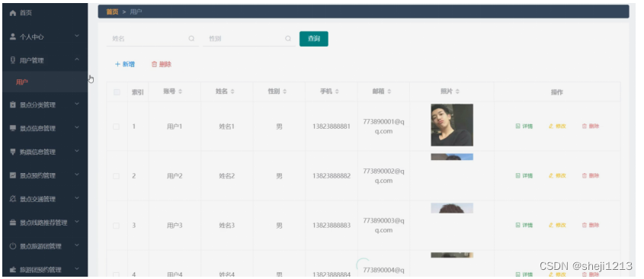Click the search icon in the 姓名 field
The image size is (644, 279).
coord(191,39)
